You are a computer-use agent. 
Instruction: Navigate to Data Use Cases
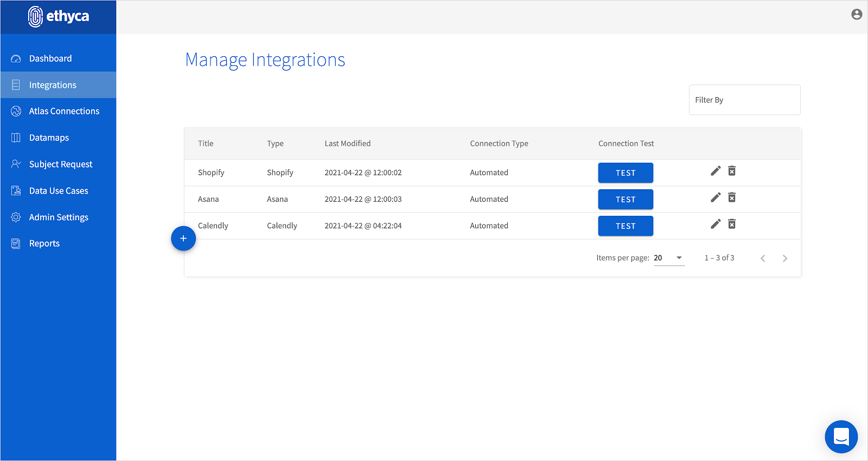(59, 191)
